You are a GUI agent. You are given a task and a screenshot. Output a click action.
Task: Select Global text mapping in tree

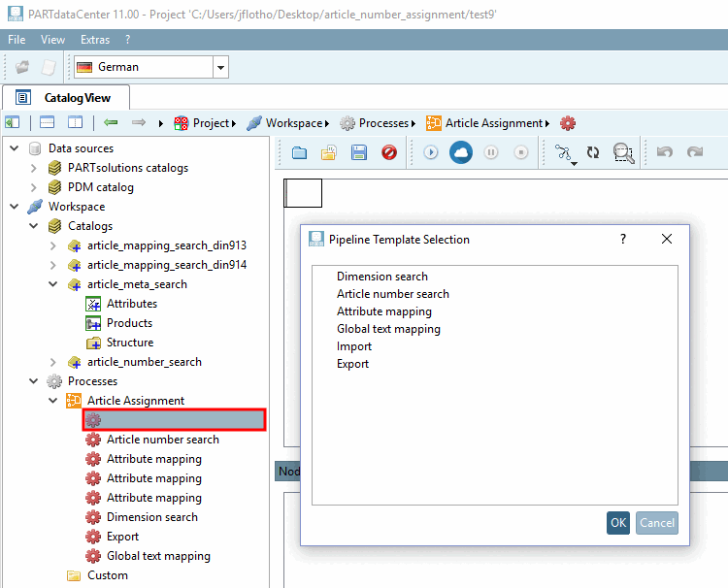(158, 556)
